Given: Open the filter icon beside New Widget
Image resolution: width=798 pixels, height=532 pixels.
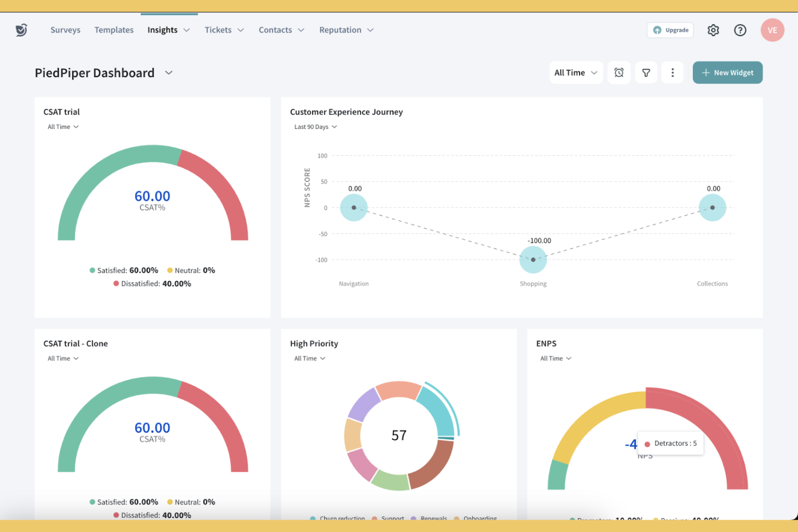Looking at the screenshot, I should [x=646, y=72].
